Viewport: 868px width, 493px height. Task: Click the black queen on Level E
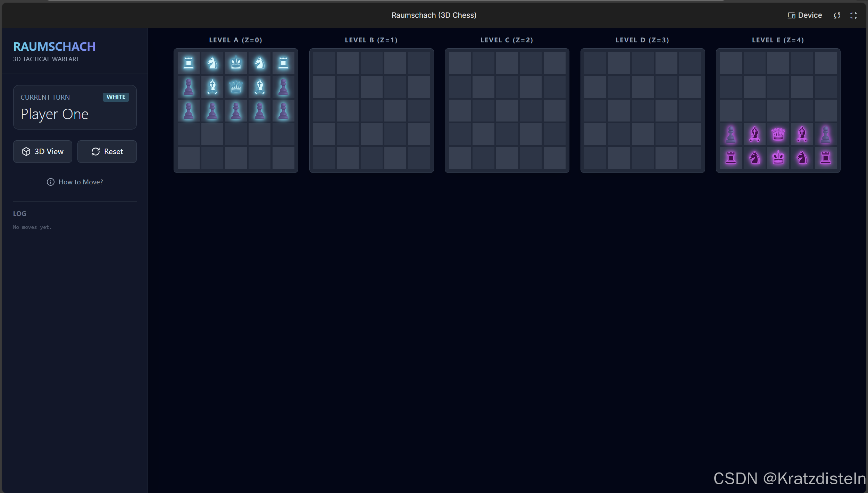pos(778,134)
